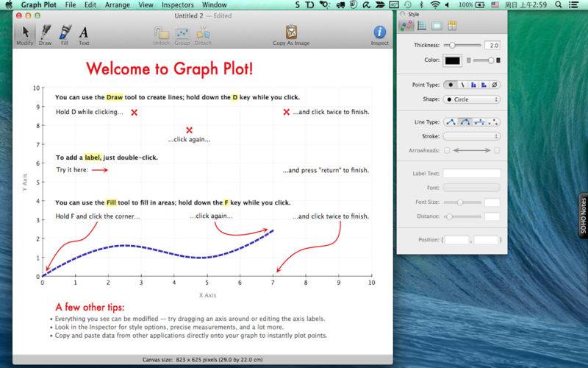
Task: Click the 'A few other tips:' heading
Action: [90, 307]
